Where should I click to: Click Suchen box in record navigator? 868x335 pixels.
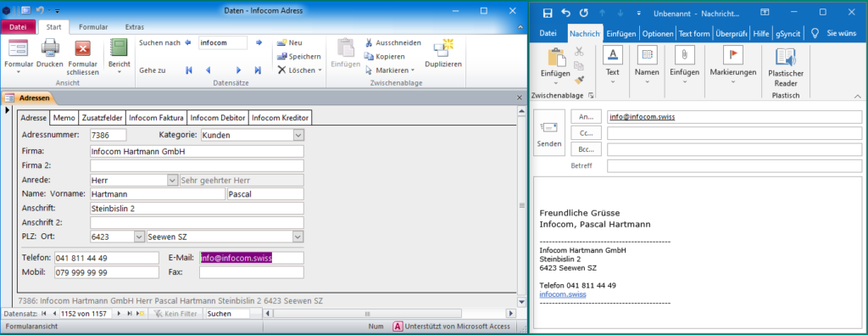(226, 314)
